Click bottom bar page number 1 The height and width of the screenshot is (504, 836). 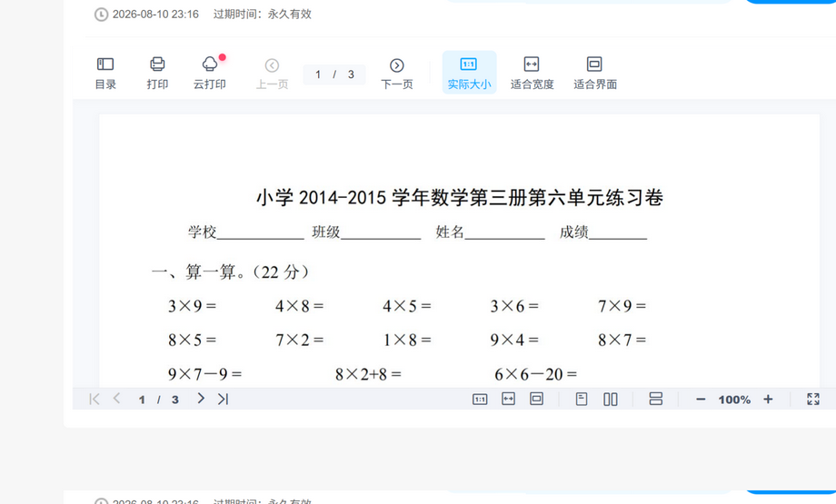tap(142, 400)
